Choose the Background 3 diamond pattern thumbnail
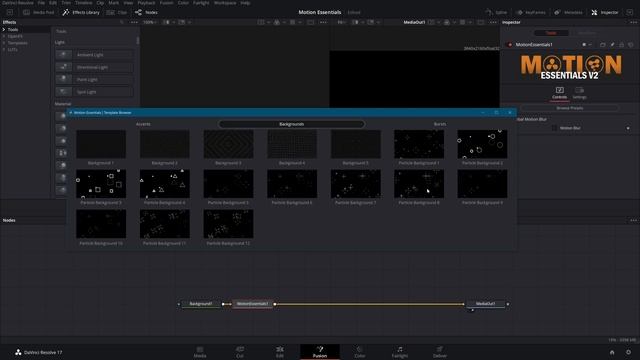 [x=228, y=144]
